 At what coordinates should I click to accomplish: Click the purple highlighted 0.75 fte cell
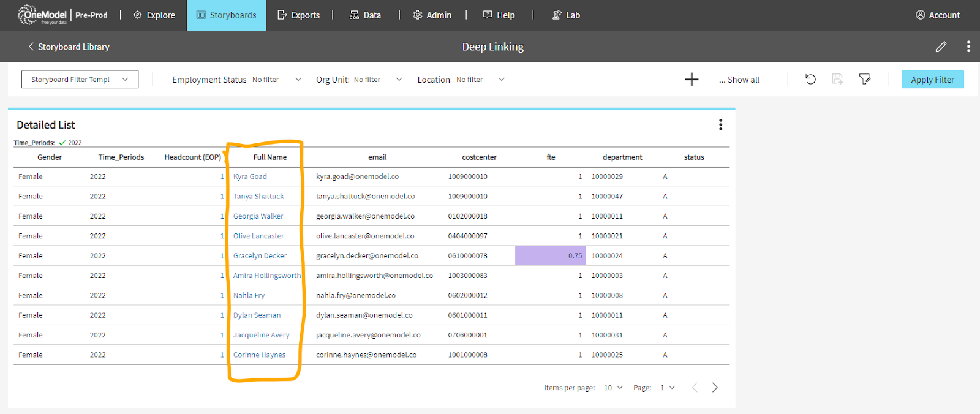[550, 256]
